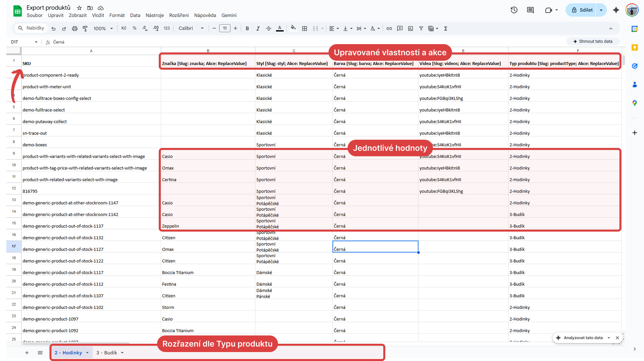The width and height of the screenshot is (644, 361).
Task: Click the paint format roller icon
Action: click(x=85, y=29)
